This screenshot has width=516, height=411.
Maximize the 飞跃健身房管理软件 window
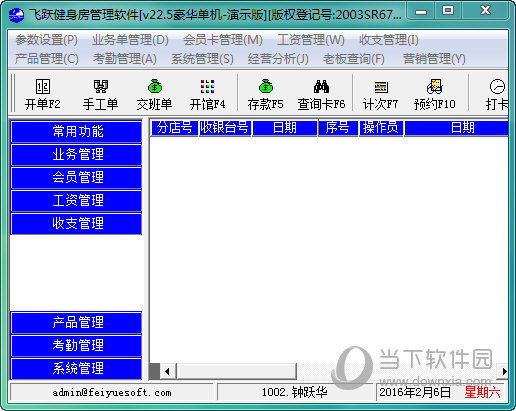click(448, 11)
